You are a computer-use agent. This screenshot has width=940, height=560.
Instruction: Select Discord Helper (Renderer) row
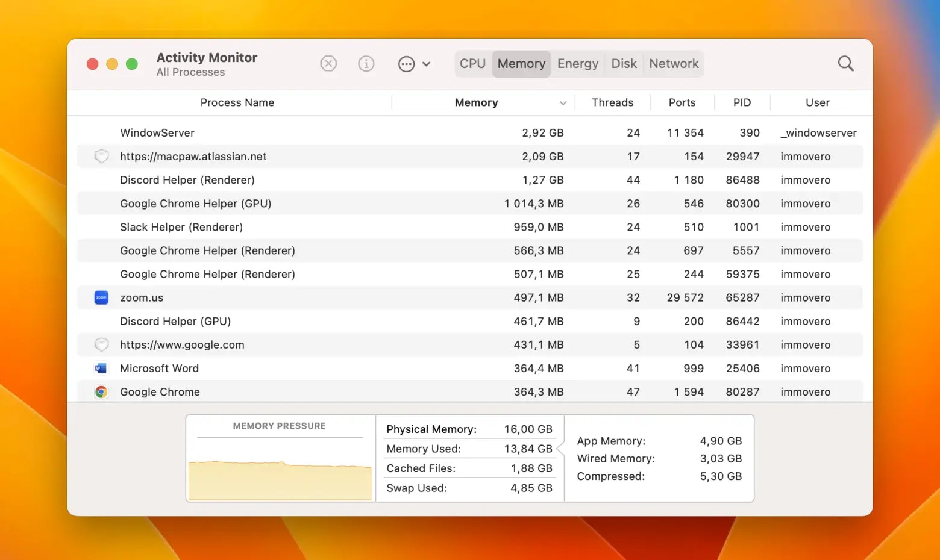point(470,180)
